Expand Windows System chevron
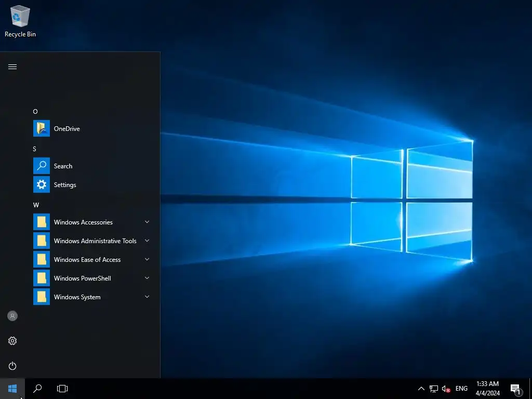This screenshot has height=399, width=532. click(x=147, y=297)
